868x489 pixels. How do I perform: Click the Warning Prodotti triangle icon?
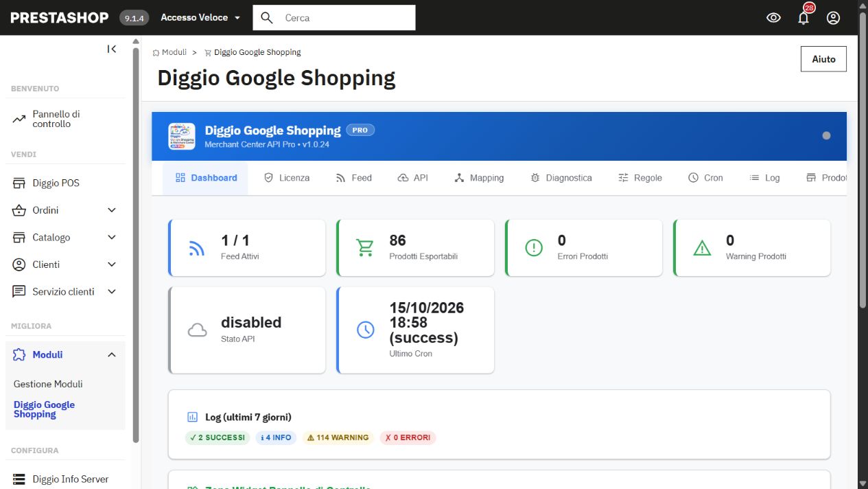[x=702, y=248]
